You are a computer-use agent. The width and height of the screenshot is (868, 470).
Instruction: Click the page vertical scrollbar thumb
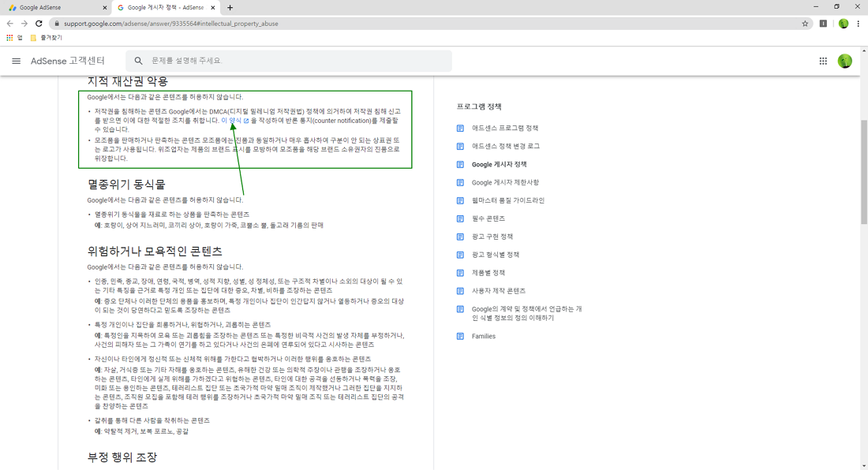click(x=863, y=173)
